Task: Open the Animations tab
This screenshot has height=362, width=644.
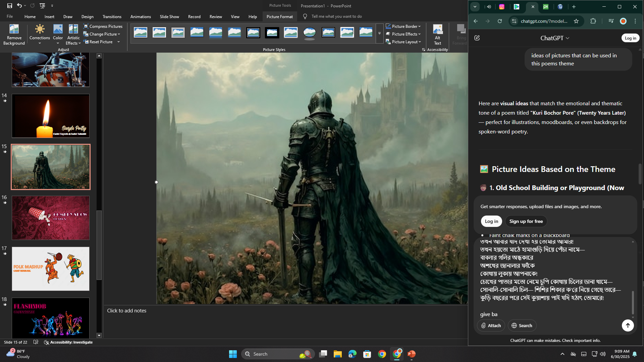Action: [x=141, y=16]
